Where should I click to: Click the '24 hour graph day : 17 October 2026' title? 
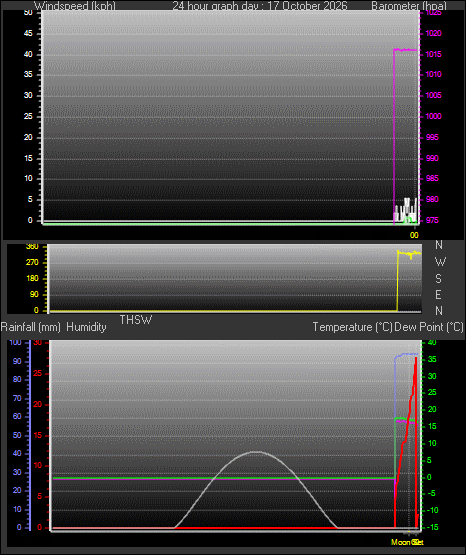[x=260, y=5]
